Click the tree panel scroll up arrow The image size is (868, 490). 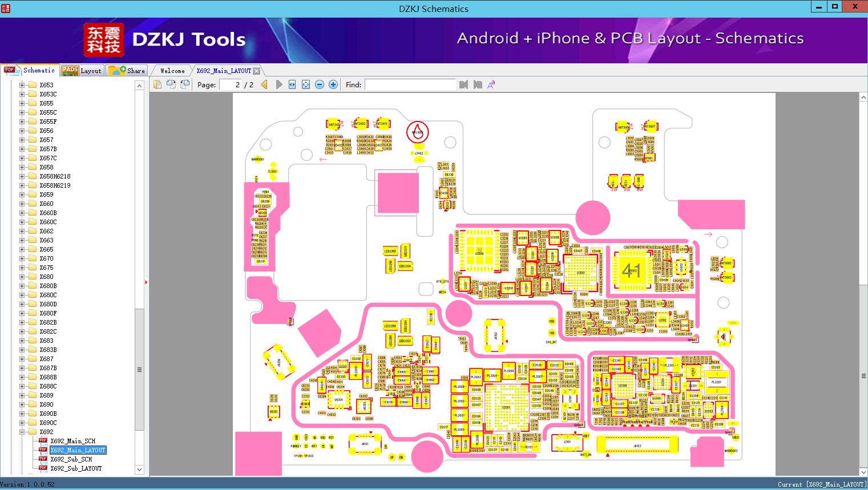139,86
